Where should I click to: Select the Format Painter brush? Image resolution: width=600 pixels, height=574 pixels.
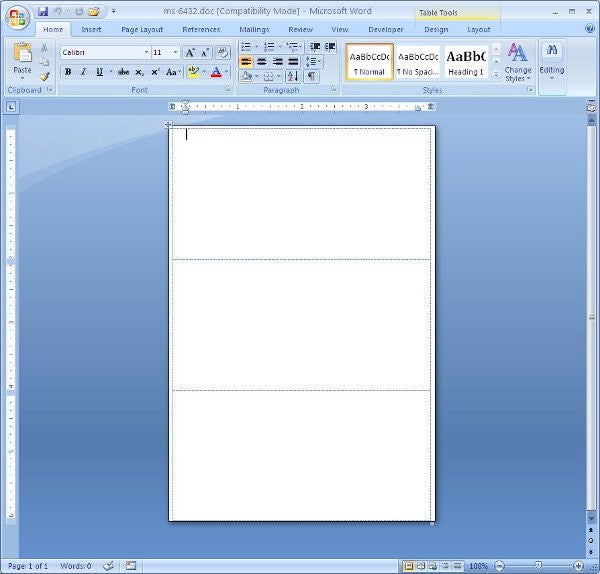coord(45,77)
